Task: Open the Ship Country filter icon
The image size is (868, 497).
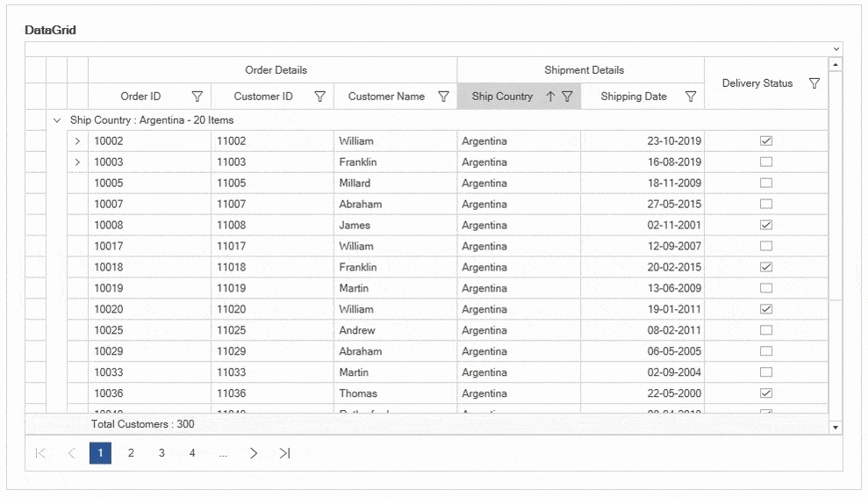Action: click(x=567, y=97)
